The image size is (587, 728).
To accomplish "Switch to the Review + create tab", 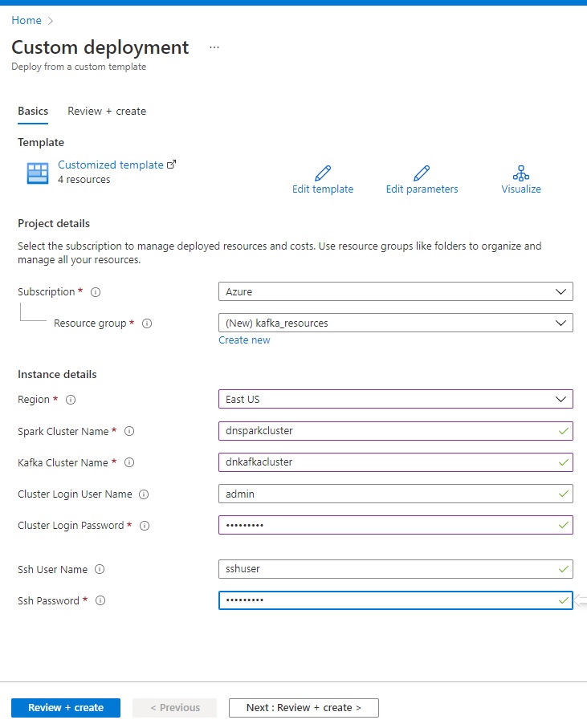I will click(107, 111).
